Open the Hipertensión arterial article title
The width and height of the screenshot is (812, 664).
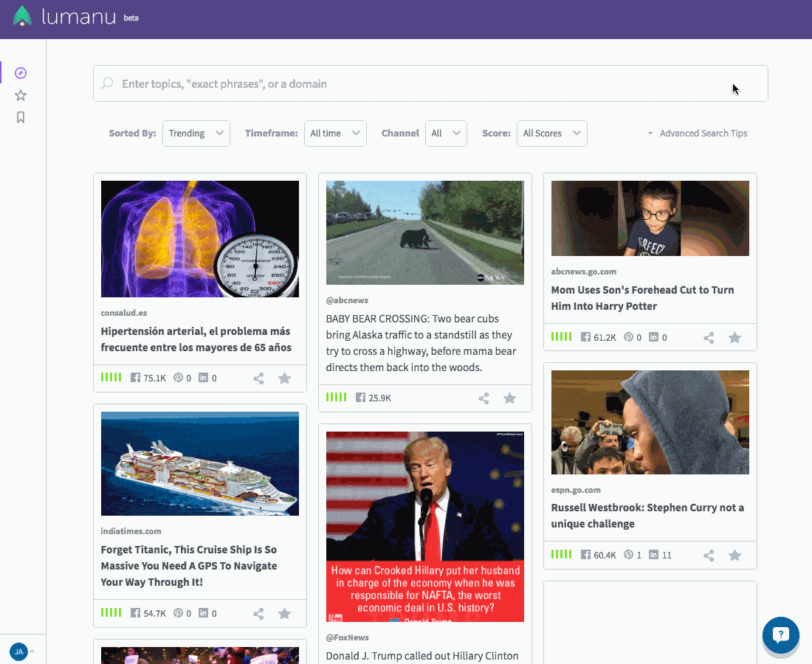point(196,339)
